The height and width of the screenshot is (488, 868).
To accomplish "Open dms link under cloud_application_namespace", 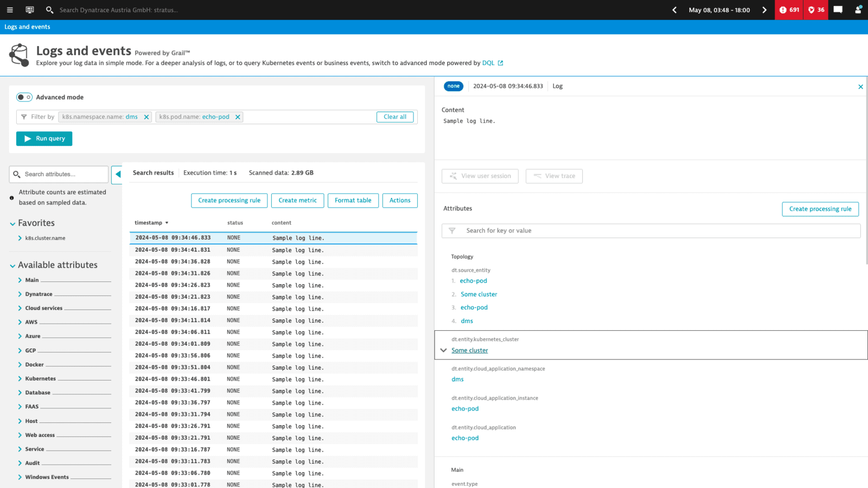I will coord(457,380).
